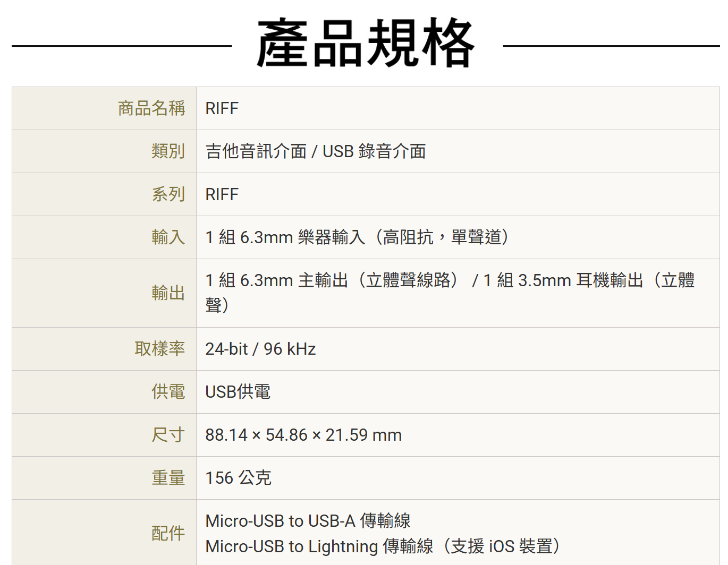Select the 吉他音訊介面 / USB 錄音介面 text

coord(316,151)
